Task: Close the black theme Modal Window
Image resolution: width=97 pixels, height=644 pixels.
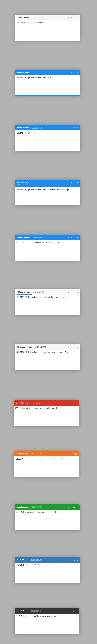Action: (77, 611)
